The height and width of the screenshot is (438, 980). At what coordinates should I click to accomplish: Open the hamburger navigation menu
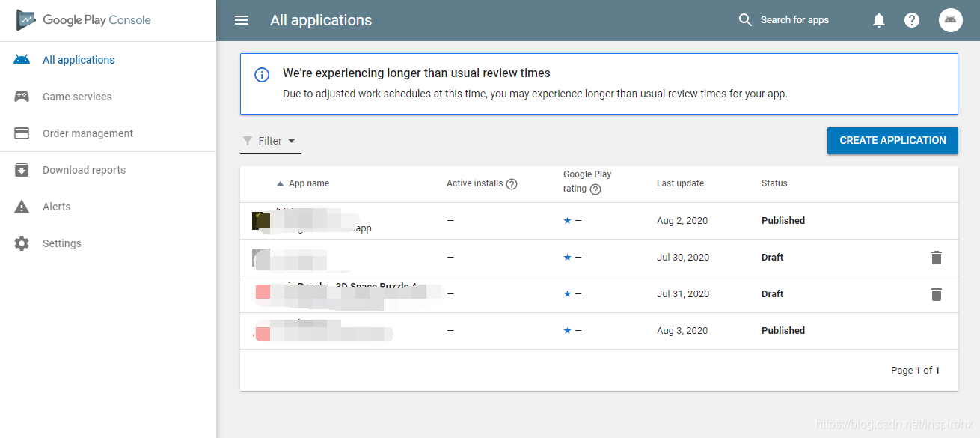click(x=242, y=20)
